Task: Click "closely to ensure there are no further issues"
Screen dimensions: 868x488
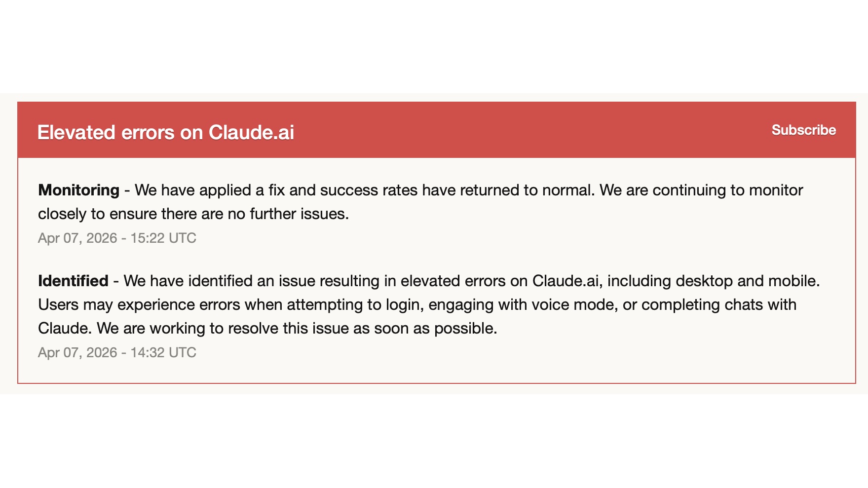Action: [x=193, y=214]
